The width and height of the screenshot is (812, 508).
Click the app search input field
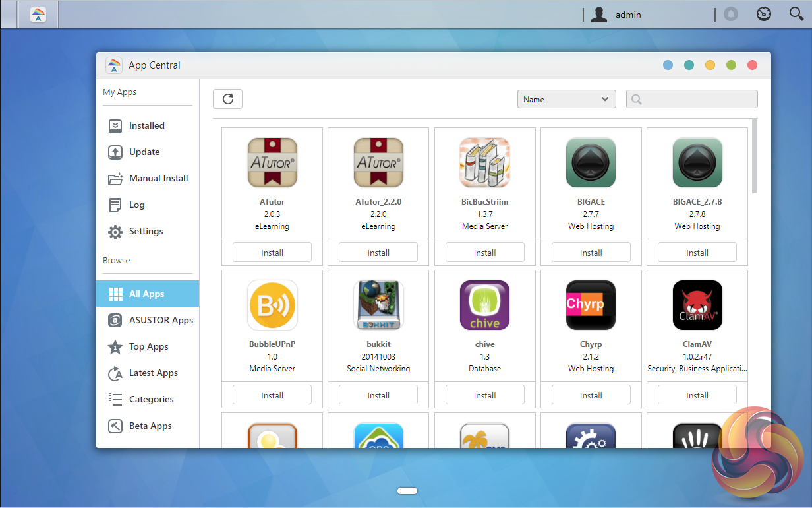pyautogui.click(x=692, y=99)
